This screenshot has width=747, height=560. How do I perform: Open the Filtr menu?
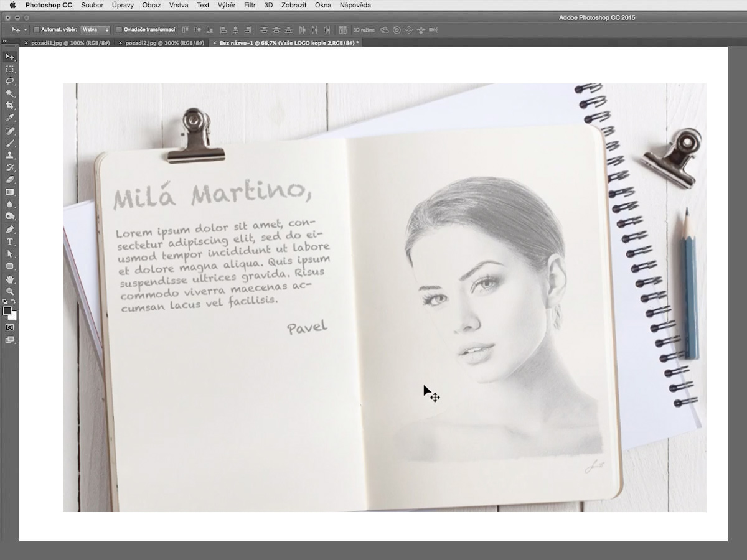(x=250, y=5)
